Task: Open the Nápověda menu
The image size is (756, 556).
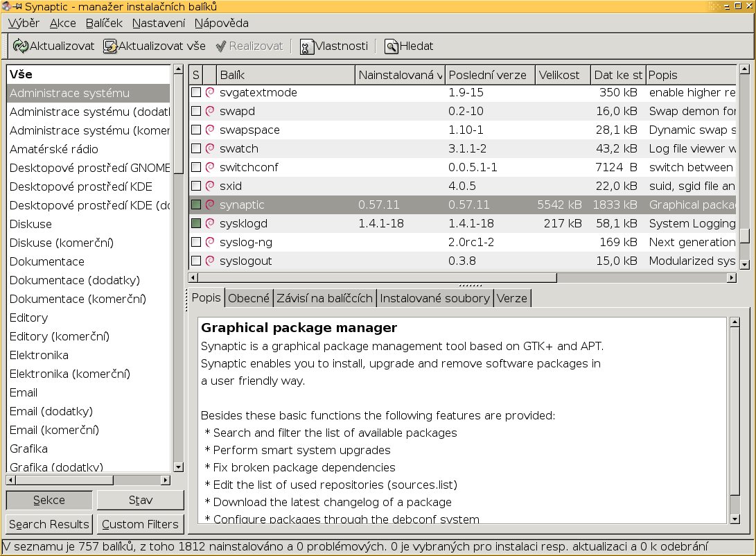Action: (222, 23)
